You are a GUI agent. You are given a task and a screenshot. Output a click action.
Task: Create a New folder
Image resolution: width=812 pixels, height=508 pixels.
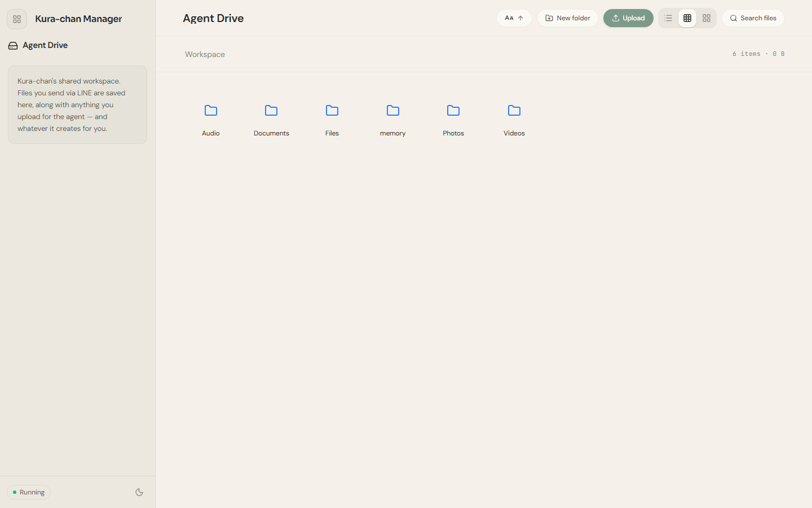tap(568, 18)
